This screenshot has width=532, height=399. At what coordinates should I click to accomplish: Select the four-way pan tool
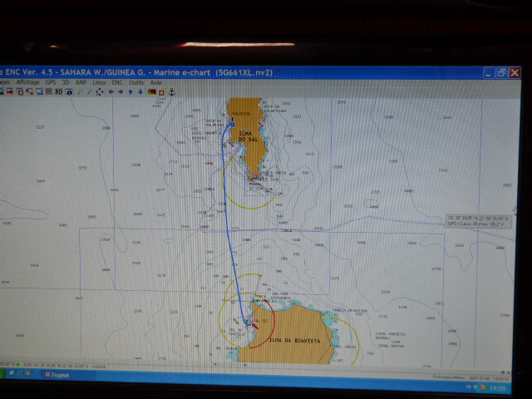(x=100, y=92)
